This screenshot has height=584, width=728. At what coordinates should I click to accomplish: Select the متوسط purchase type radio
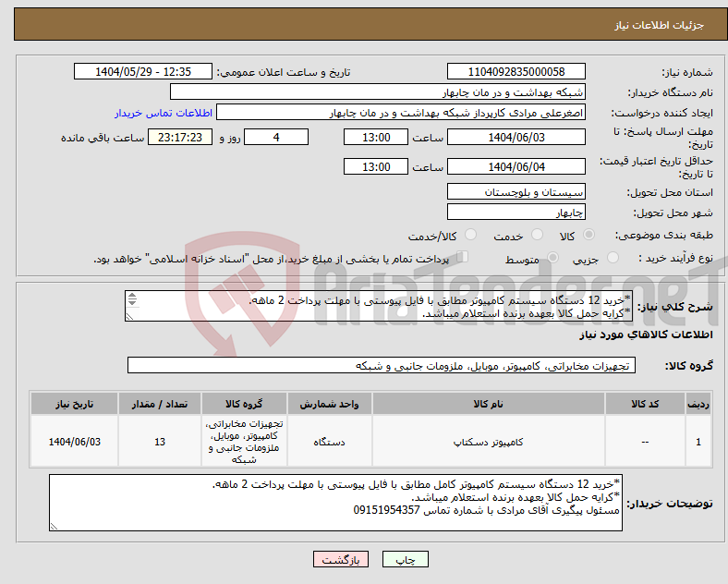(552, 258)
